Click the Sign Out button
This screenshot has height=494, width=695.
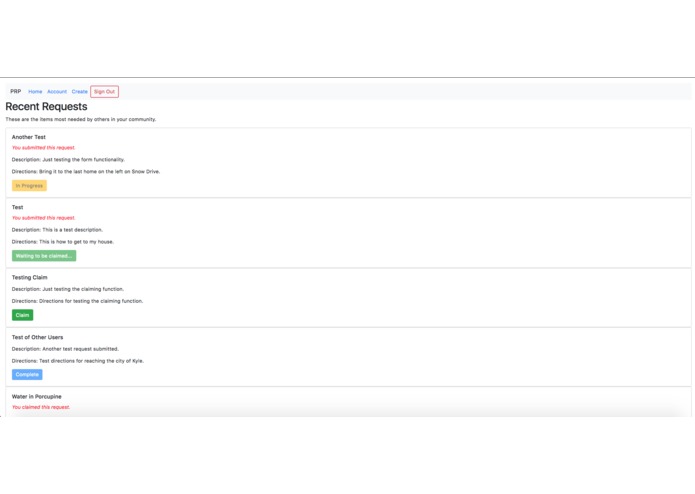pyautogui.click(x=105, y=92)
